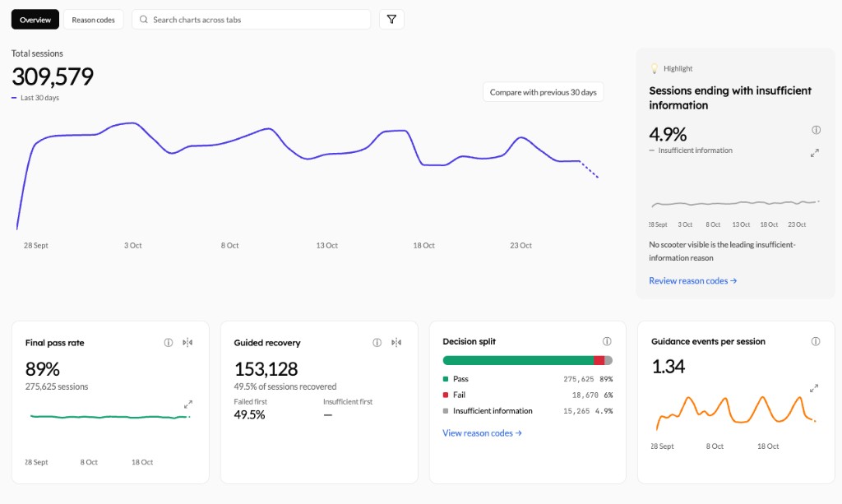842x504 pixels.
Task: Click the gray Insufficient information legend swatch
Action: [445, 411]
